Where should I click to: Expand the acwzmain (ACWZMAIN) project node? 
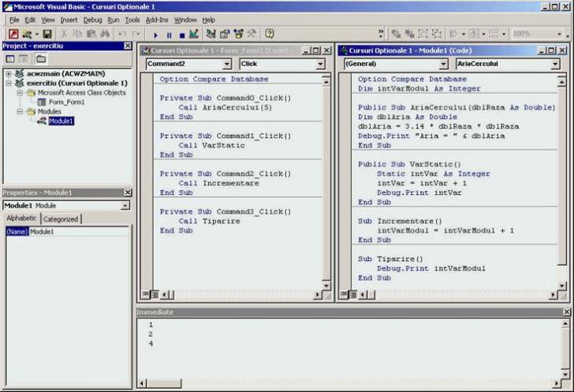[x=9, y=73]
